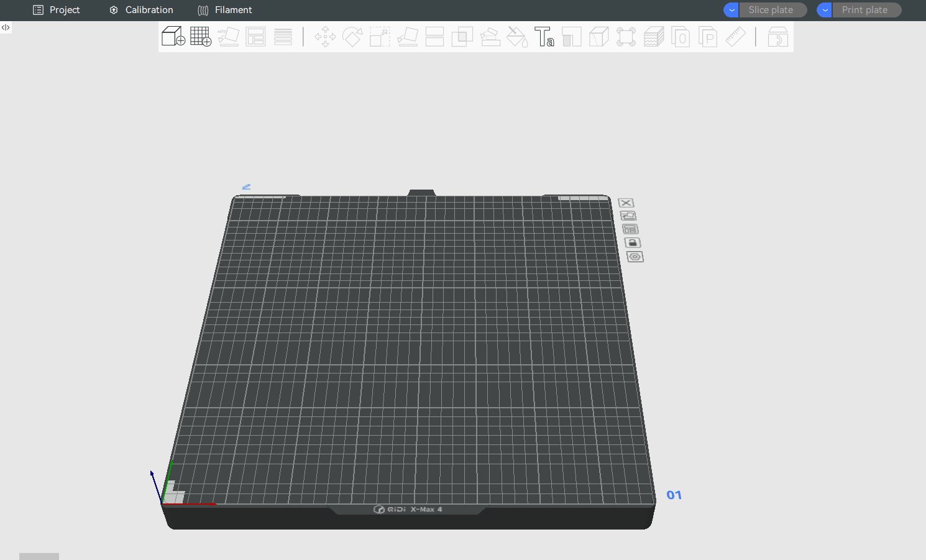This screenshot has width=926, height=560.
Task: Click the Print plate button
Action: pyautogui.click(x=866, y=10)
